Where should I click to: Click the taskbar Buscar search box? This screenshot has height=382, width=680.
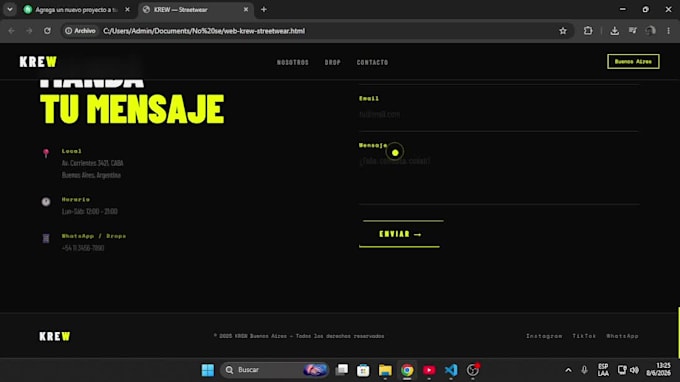(x=275, y=370)
